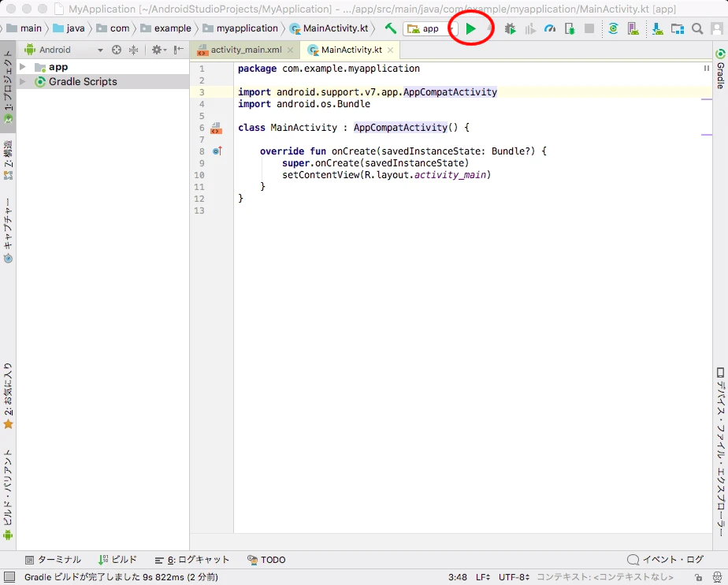Screen dimensions: 728x585
Task: Click the search magnifier in the toolbar
Action: tap(697, 29)
